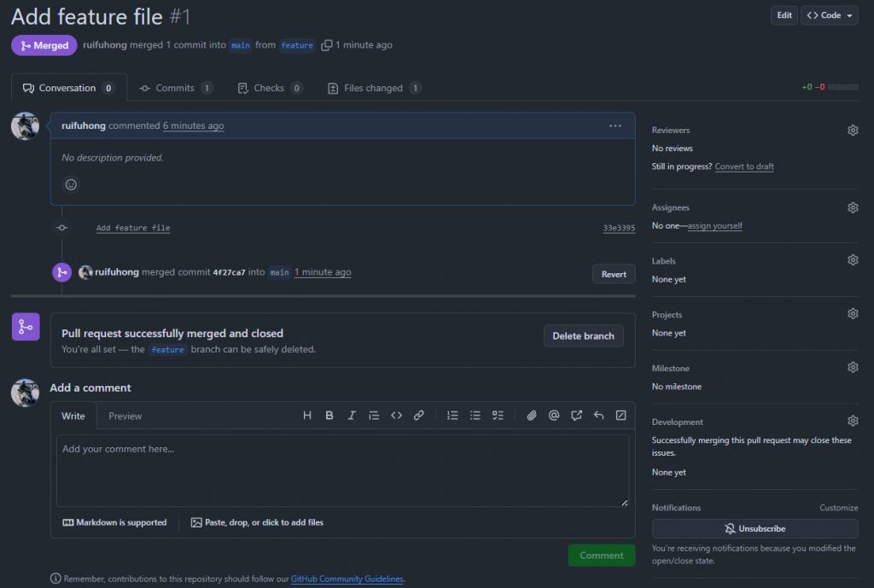Open commit hash 33e3395
874x588 pixels.
[x=619, y=228]
